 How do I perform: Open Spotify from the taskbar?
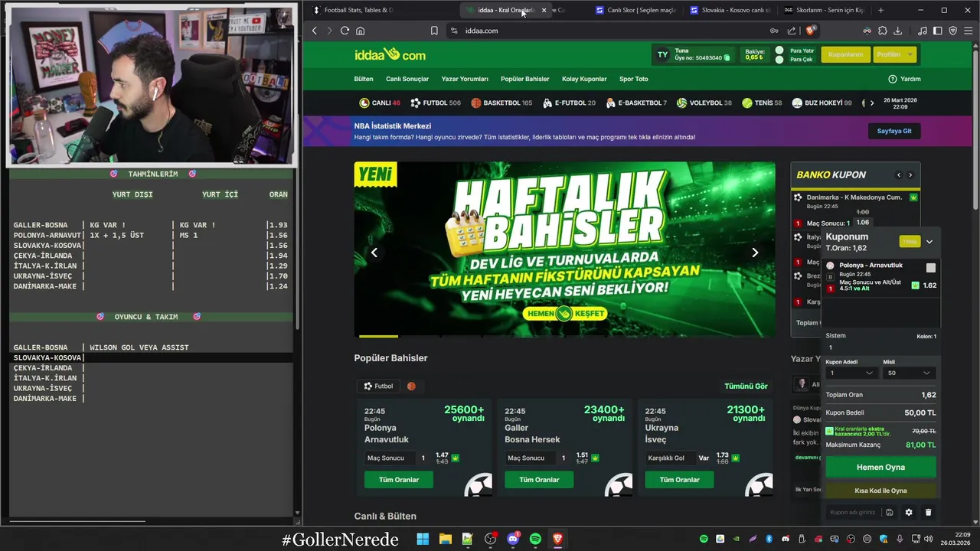point(535,539)
